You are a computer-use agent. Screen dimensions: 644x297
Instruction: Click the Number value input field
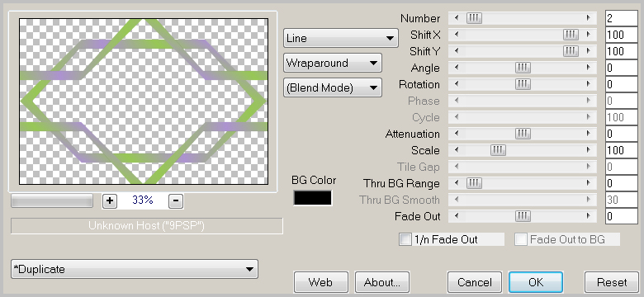(622, 18)
